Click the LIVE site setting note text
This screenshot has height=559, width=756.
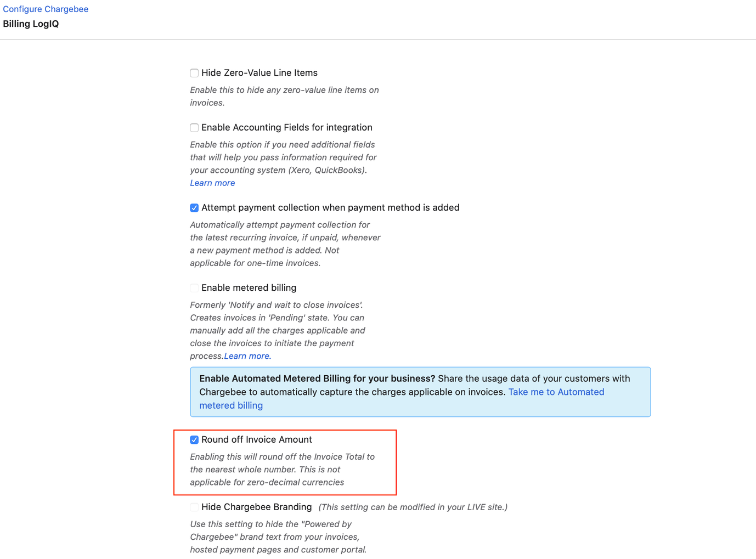413,507
